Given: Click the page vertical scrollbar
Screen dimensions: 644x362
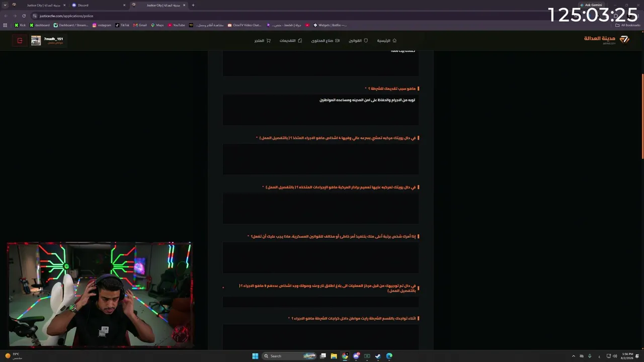Looking at the screenshot, I should (x=642, y=116).
